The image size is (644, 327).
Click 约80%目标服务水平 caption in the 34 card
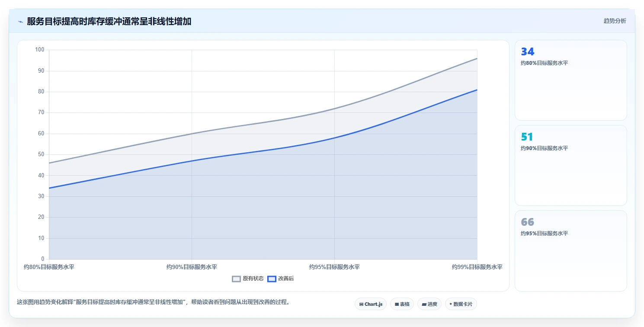click(x=545, y=63)
